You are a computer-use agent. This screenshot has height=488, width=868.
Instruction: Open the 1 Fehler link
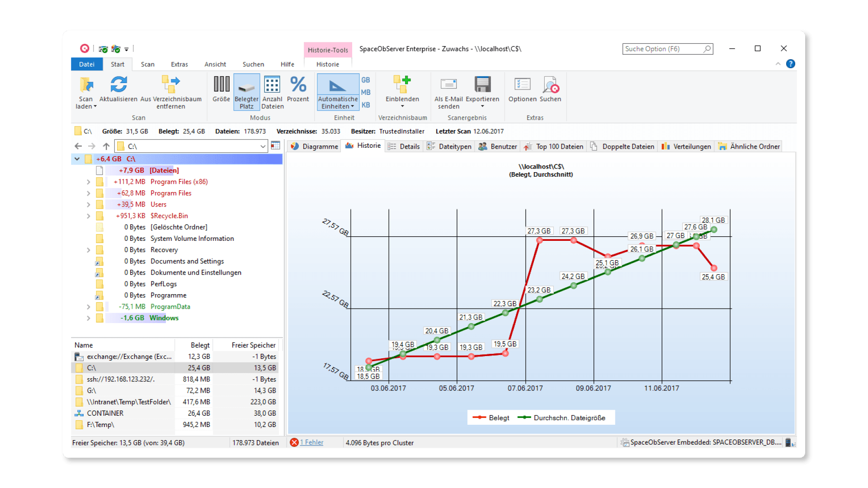click(311, 442)
